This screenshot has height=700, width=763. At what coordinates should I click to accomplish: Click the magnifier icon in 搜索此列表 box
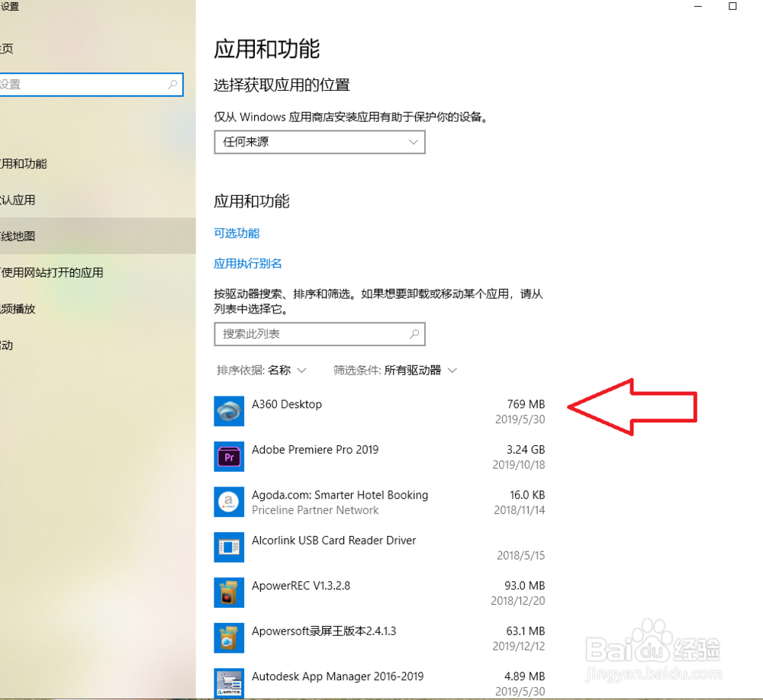coord(414,334)
